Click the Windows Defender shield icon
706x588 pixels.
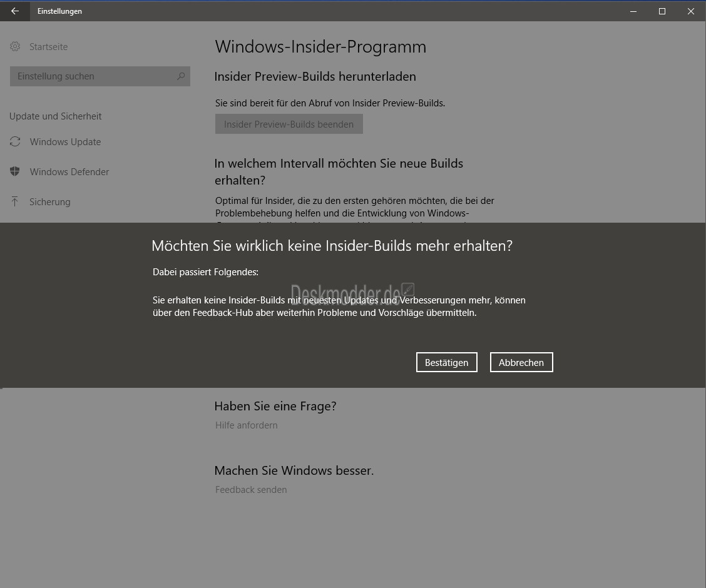tap(15, 171)
